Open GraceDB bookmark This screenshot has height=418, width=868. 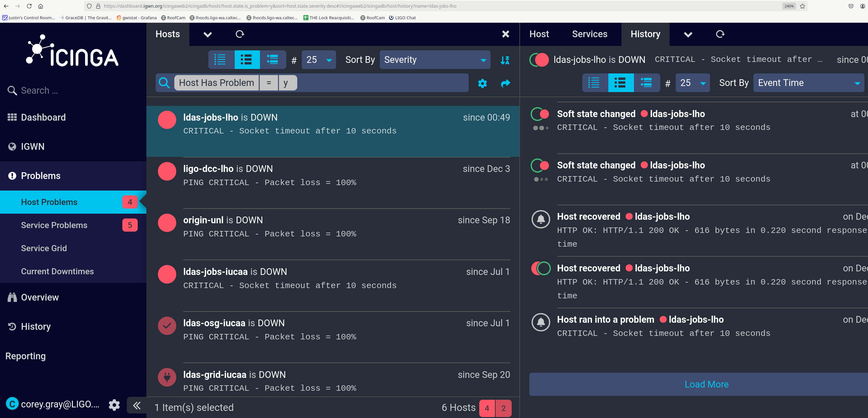86,18
